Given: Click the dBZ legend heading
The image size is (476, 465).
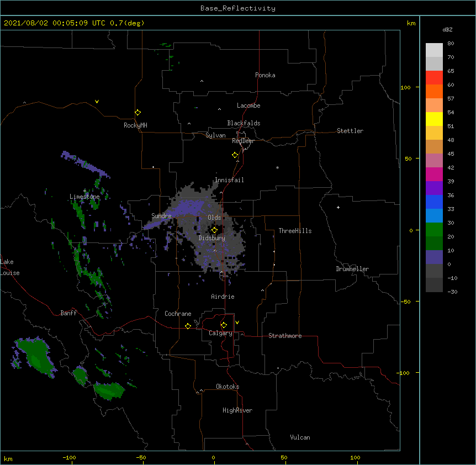Looking at the screenshot, I should pos(447,29).
